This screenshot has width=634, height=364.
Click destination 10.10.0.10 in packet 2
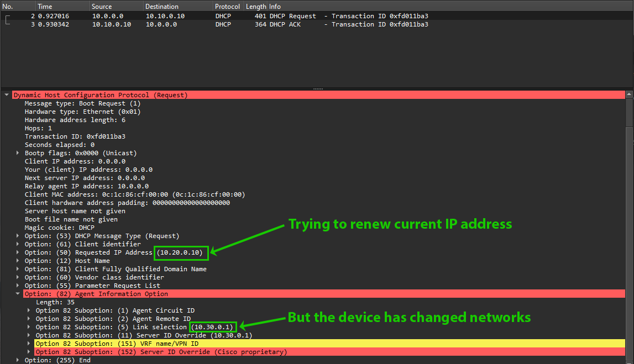(165, 16)
